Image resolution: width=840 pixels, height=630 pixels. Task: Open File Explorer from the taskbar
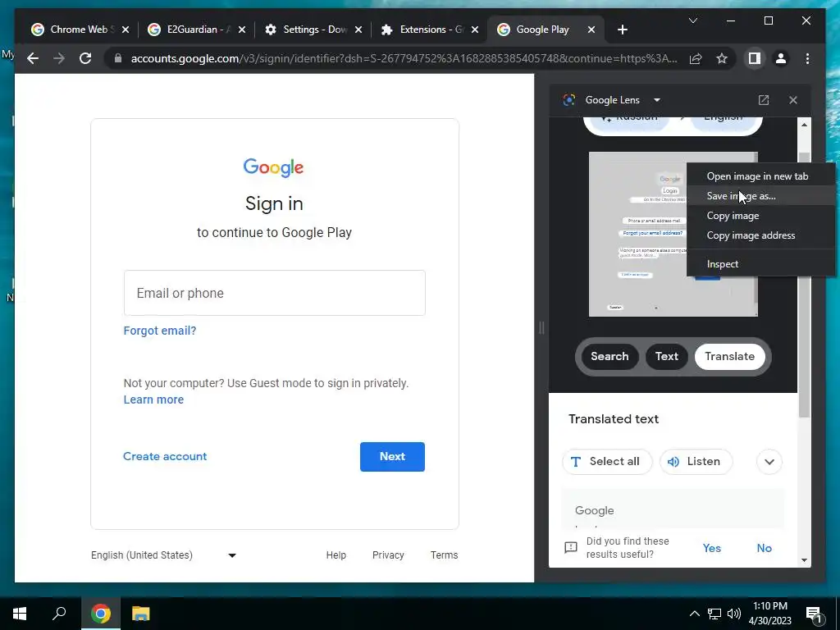click(140, 614)
